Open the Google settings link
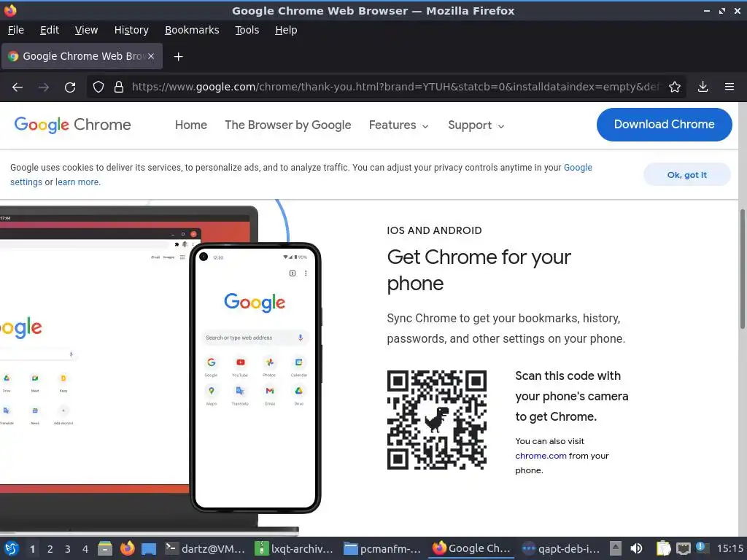Viewport: 747px width, 560px height. click(578, 168)
